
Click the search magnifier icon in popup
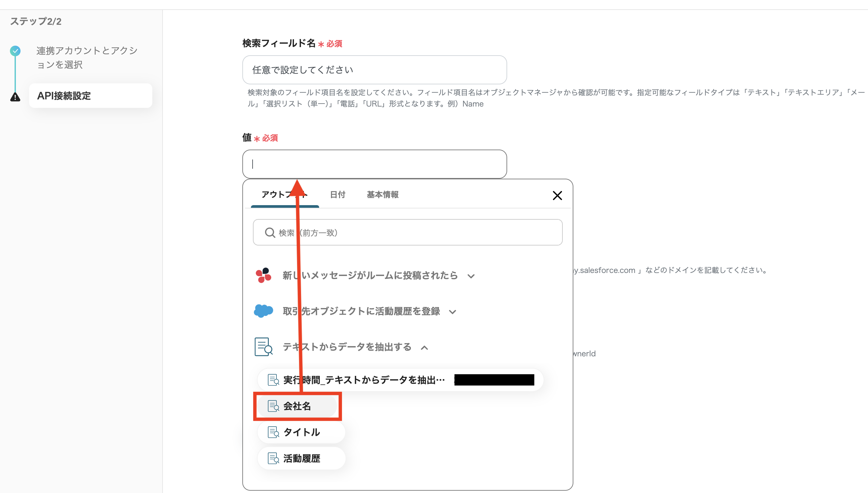(269, 233)
